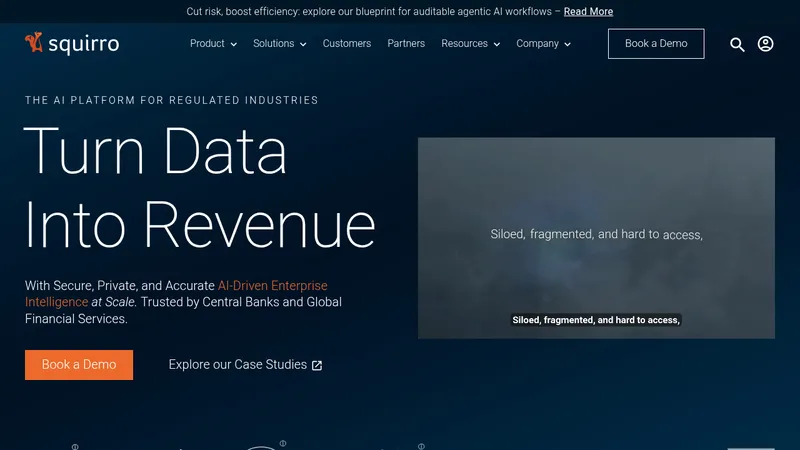
Task: Open the Resources menu label
Action: (464, 43)
